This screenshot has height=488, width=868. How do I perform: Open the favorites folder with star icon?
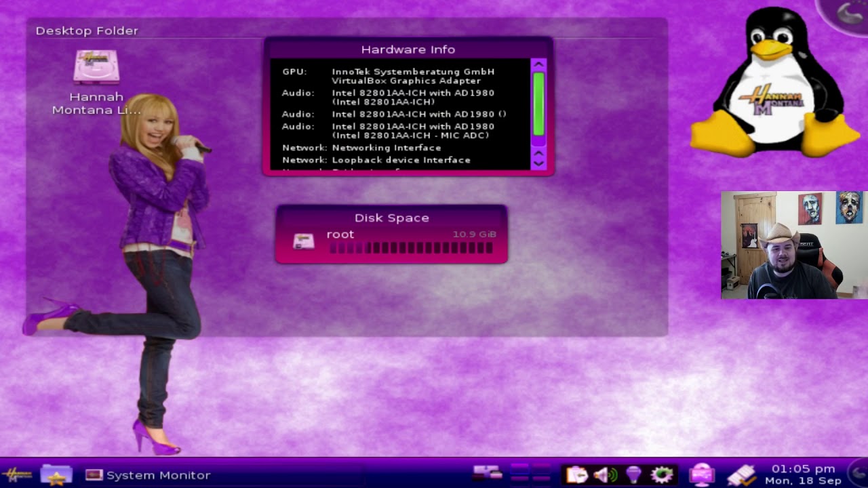[x=56, y=474]
